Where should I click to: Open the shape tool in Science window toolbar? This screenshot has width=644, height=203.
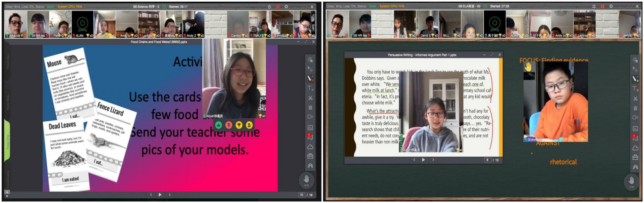310,117
